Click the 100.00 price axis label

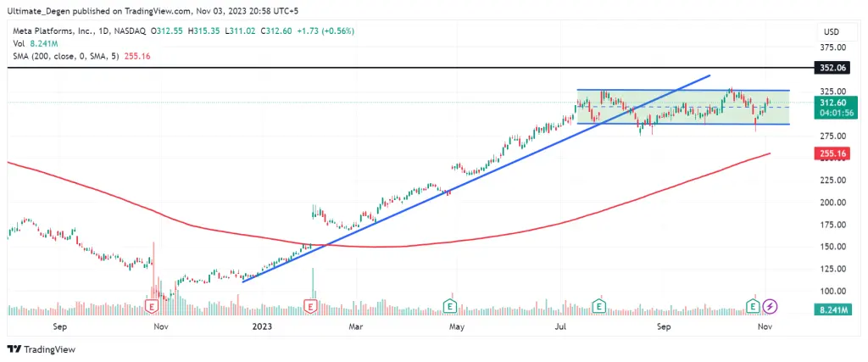[832, 291]
